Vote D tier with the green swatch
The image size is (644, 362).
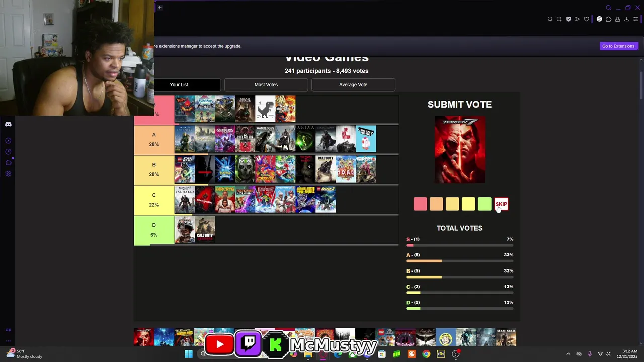click(485, 204)
